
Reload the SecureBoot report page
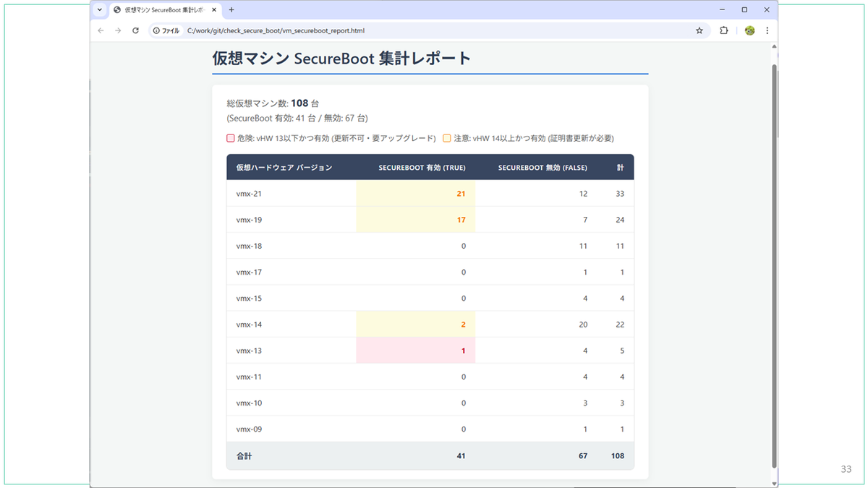(x=135, y=30)
